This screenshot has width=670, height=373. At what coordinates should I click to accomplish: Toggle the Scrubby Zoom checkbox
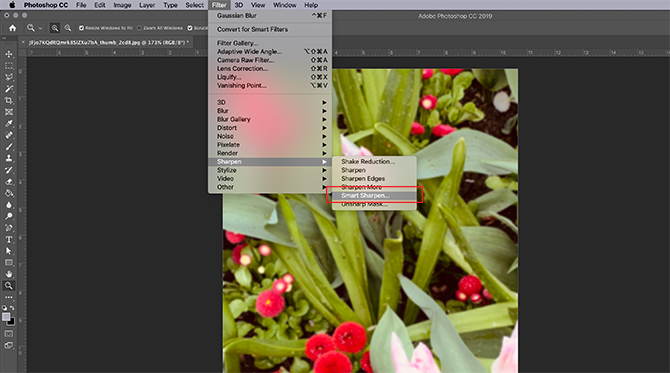point(190,28)
